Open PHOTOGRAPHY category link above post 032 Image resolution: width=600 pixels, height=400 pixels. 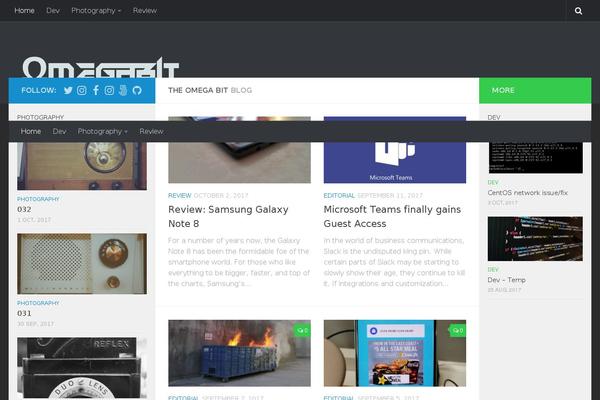coord(38,199)
